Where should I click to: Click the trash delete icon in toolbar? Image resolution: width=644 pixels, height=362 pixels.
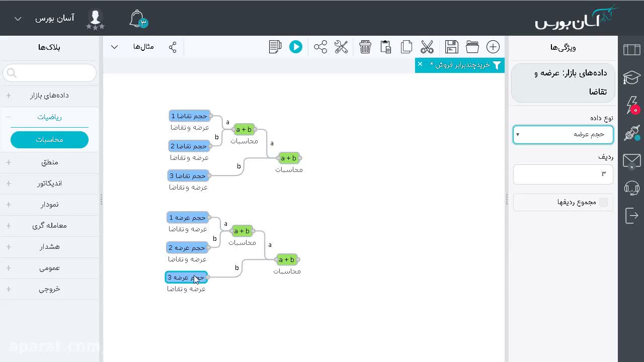pyautogui.click(x=365, y=47)
